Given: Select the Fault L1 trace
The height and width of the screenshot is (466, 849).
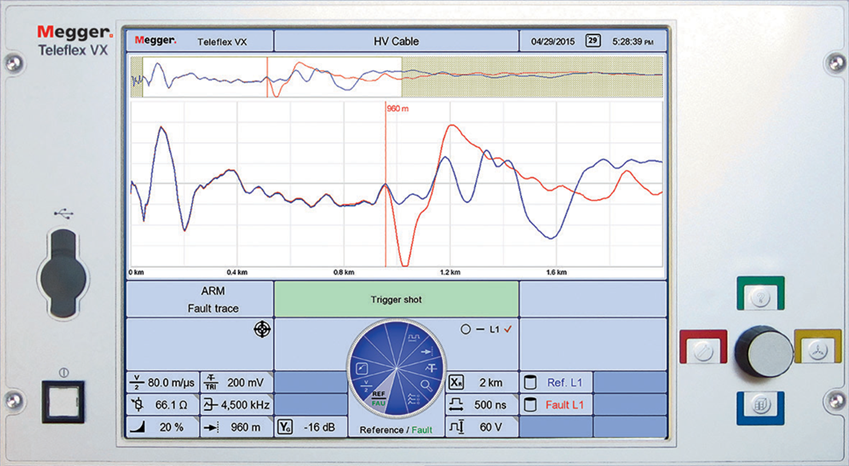Looking at the screenshot, I should (x=556, y=405).
